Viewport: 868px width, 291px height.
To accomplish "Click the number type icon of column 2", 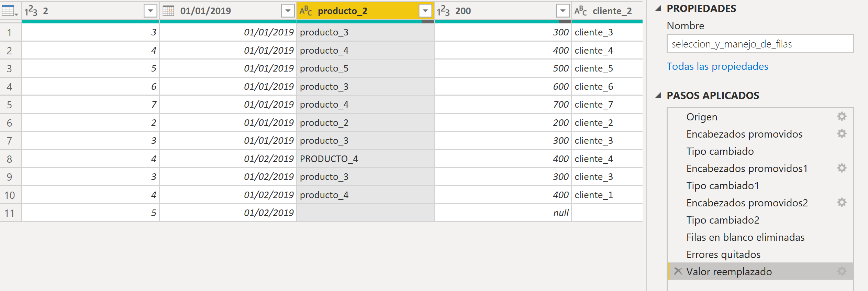I will [x=31, y=11].
